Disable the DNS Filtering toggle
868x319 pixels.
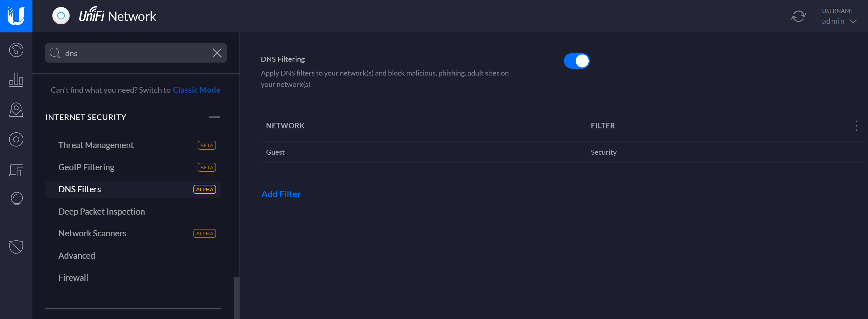tap(577, 61)
